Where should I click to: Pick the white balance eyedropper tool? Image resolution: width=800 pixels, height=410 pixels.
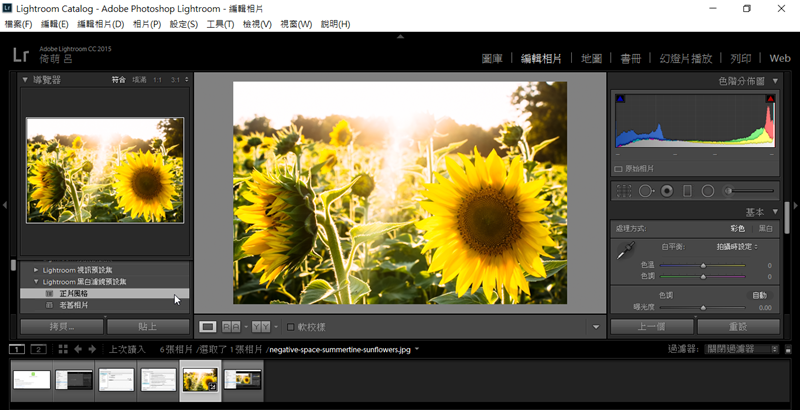tap(624, 252)
